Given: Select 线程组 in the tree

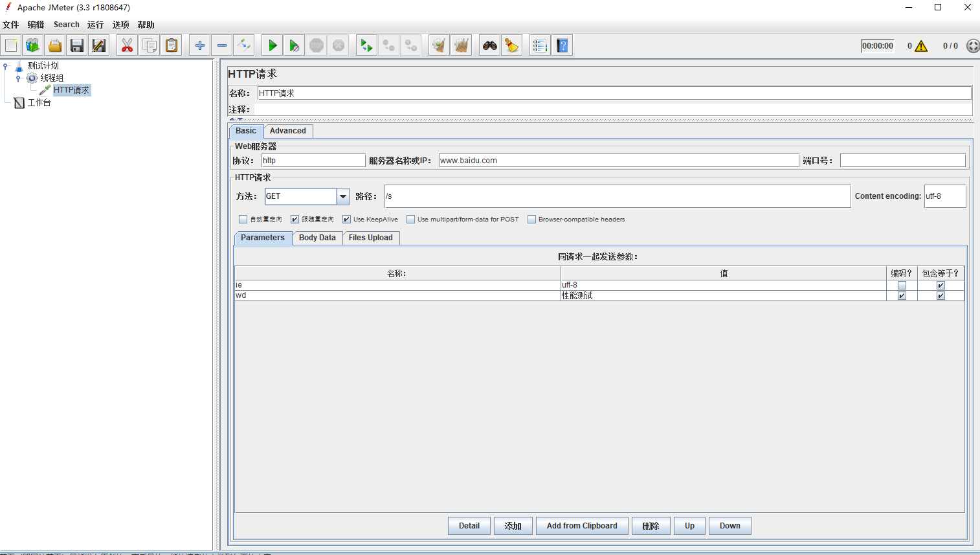Looking at the screenshot, I should (x=52, y=78).
